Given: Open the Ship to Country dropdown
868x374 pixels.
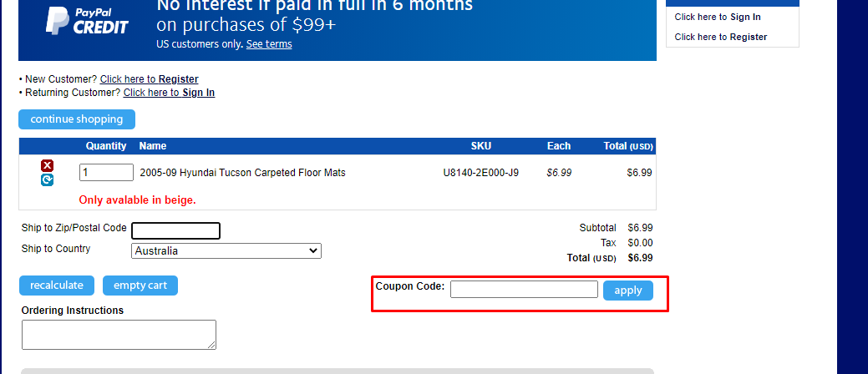Looking at the screenshot, I should pos(226,251).
